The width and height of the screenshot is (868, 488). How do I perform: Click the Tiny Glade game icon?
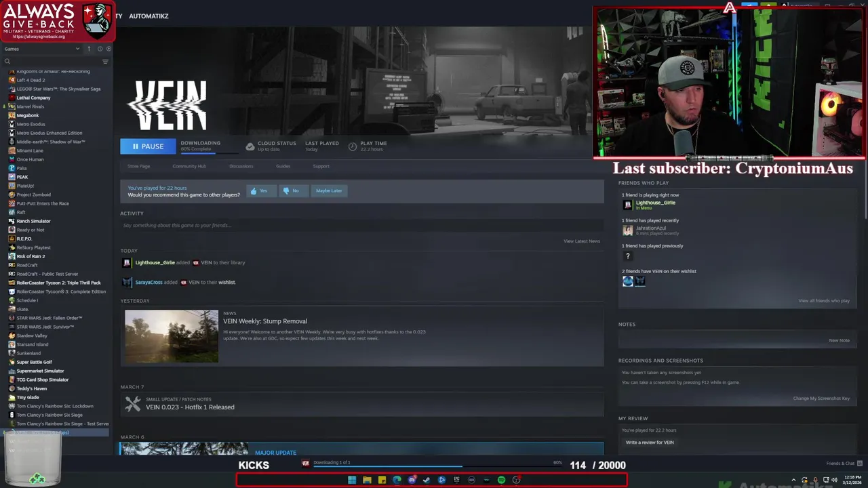12,397
